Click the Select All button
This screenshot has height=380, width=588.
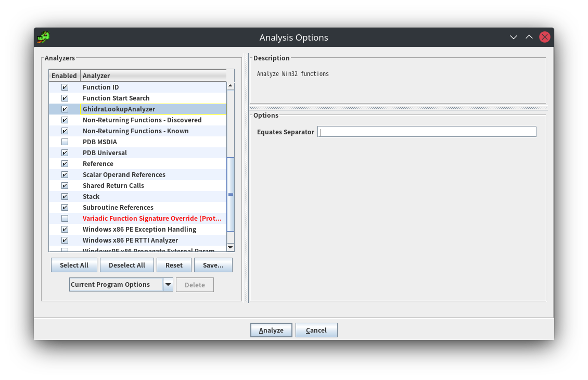74,265
